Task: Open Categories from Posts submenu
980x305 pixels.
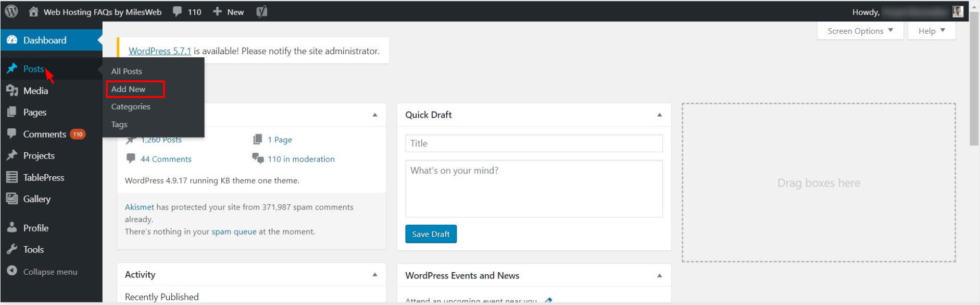Action: click(x=131, y=106)
